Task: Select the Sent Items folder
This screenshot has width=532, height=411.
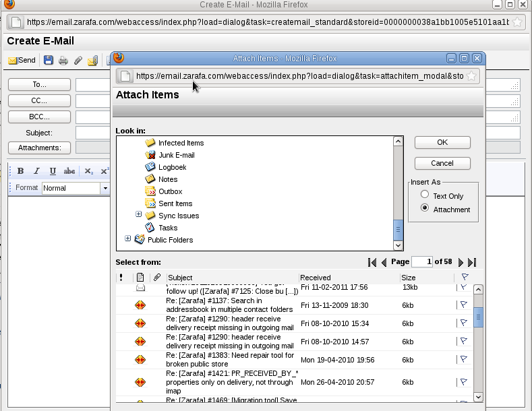Action: pyautogui.click(x=175, y=203)
